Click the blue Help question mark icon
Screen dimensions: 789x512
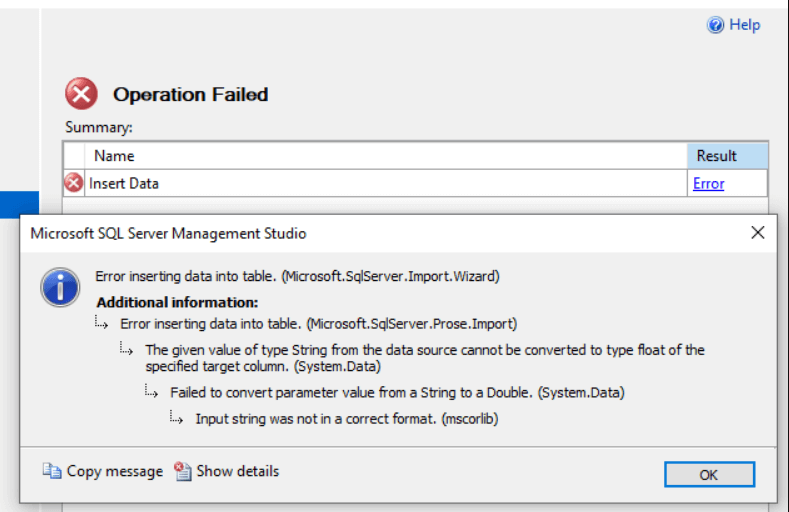point(715,25)
